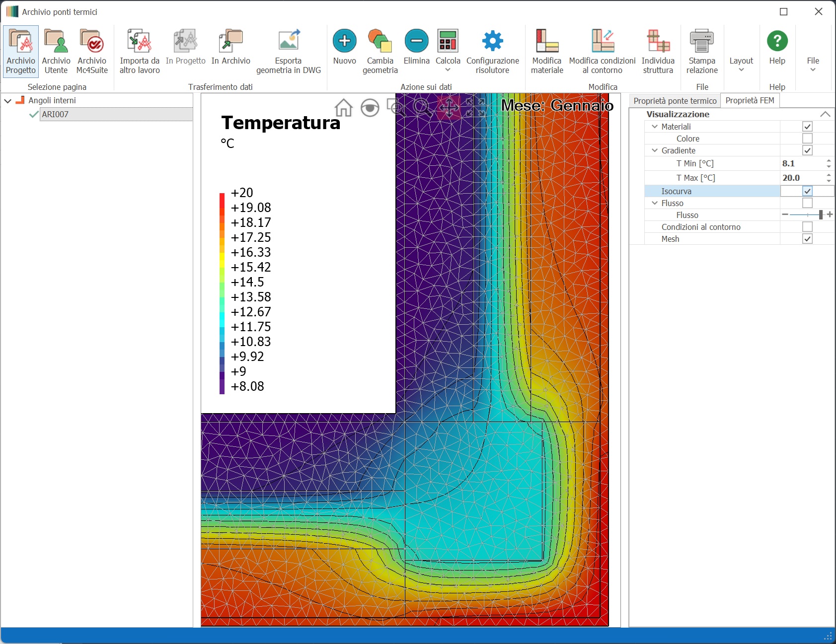Collapse the Flusso property group
This screenshot has height=644, width=836.
coord(655,203)
